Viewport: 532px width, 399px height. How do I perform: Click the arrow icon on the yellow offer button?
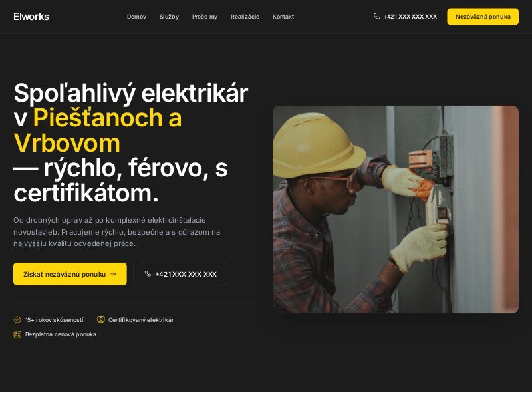click(113, 274)
